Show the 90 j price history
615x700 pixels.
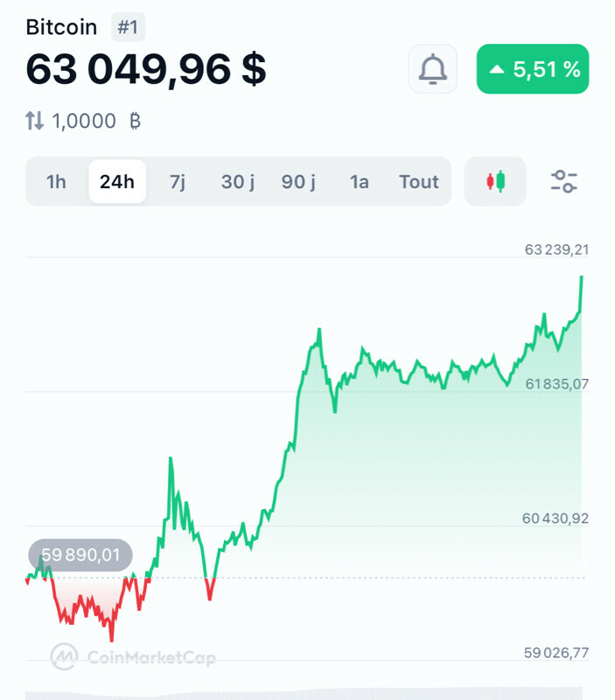point(299,181)
